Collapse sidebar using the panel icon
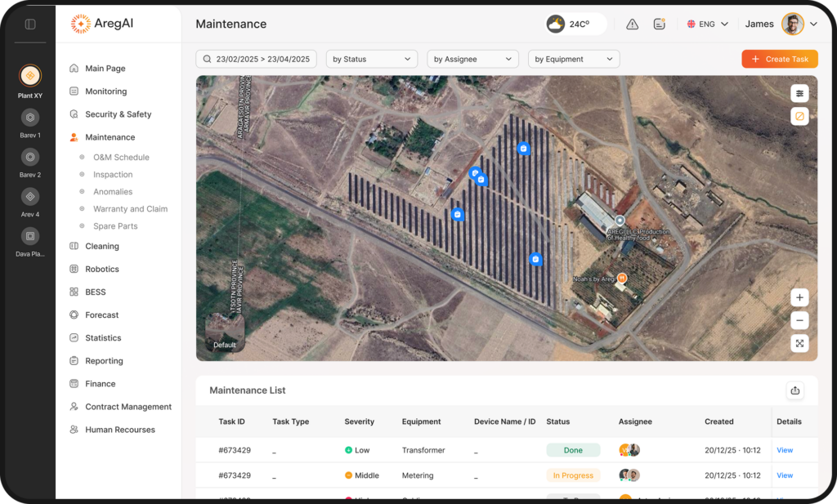837x504 pixels. point(30,25)
